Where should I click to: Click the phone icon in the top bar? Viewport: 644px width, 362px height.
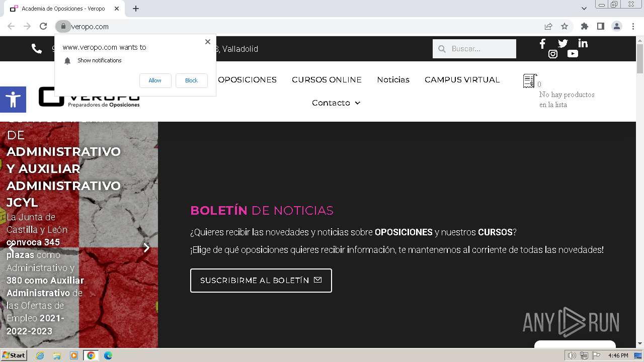point(37,49)
